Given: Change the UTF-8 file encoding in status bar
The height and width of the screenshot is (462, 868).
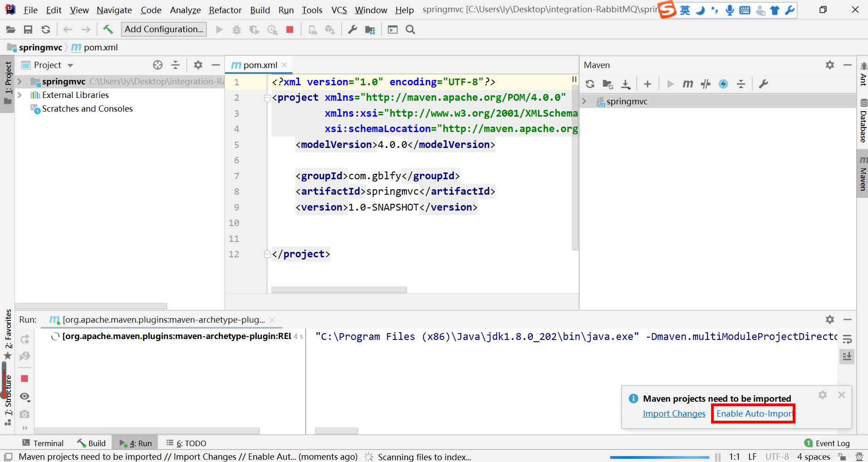Looking at the screenshot, I should tap(777, 457).
